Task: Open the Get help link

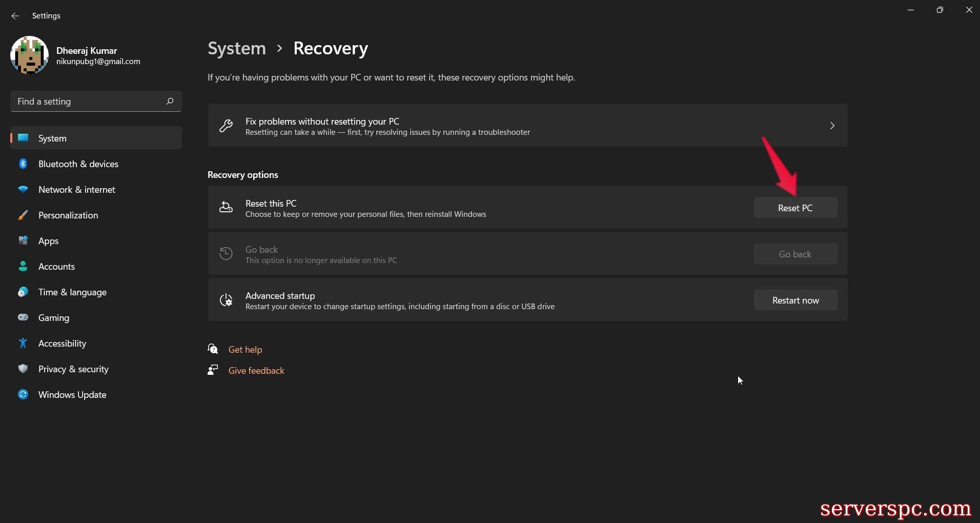Action: [245, 350]
